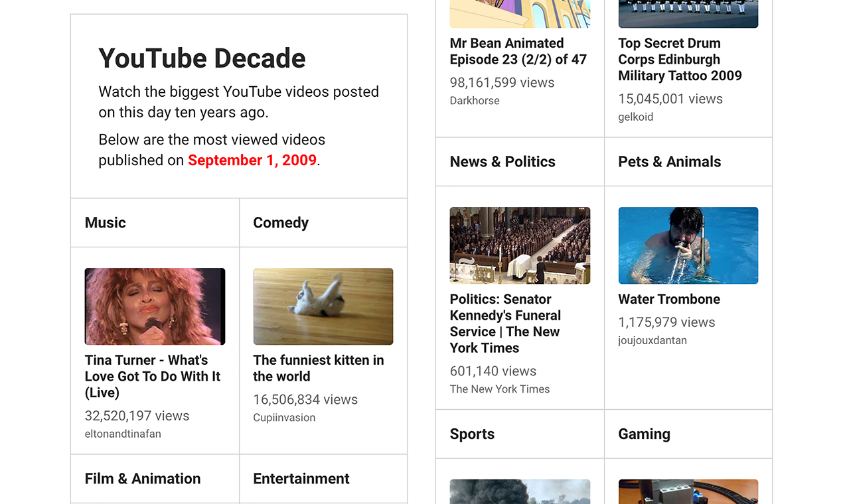Select the Film & Animation heading
Viewport: 843px width, 504px height.
(x=143, y=479)
